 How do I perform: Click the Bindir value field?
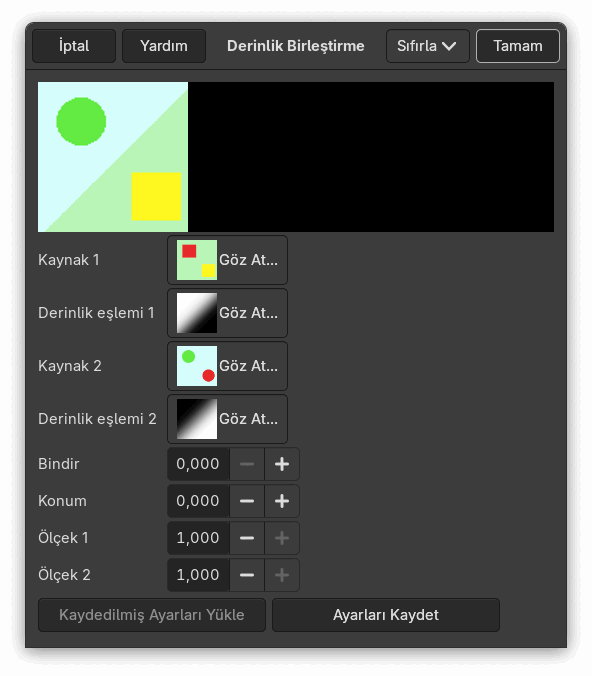point(198,464)
